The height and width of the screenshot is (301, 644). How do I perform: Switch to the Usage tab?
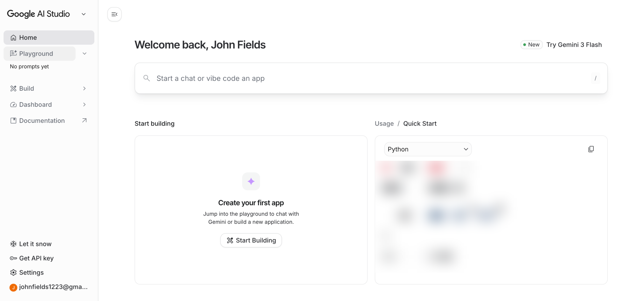tap(384, 124)
